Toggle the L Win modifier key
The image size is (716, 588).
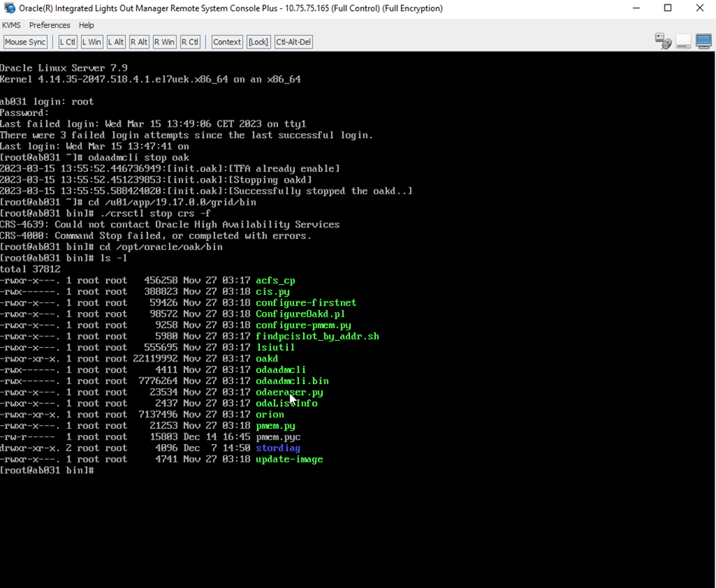pyautogui.click(x=92, y=42)
